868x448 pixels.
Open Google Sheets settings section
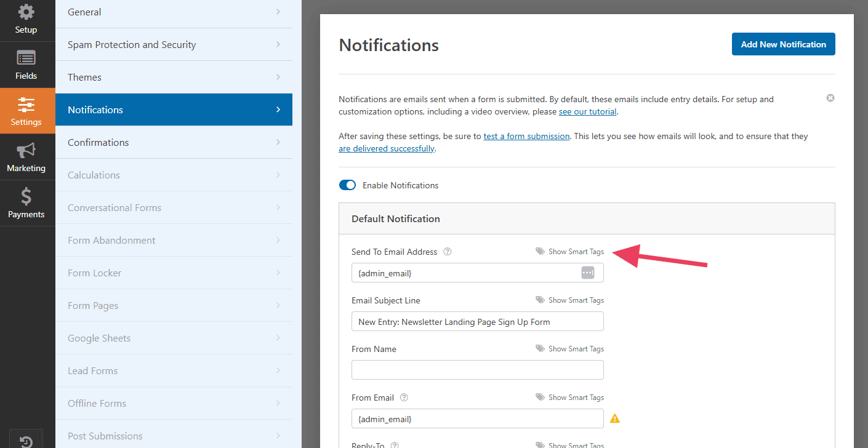point(174,338)
